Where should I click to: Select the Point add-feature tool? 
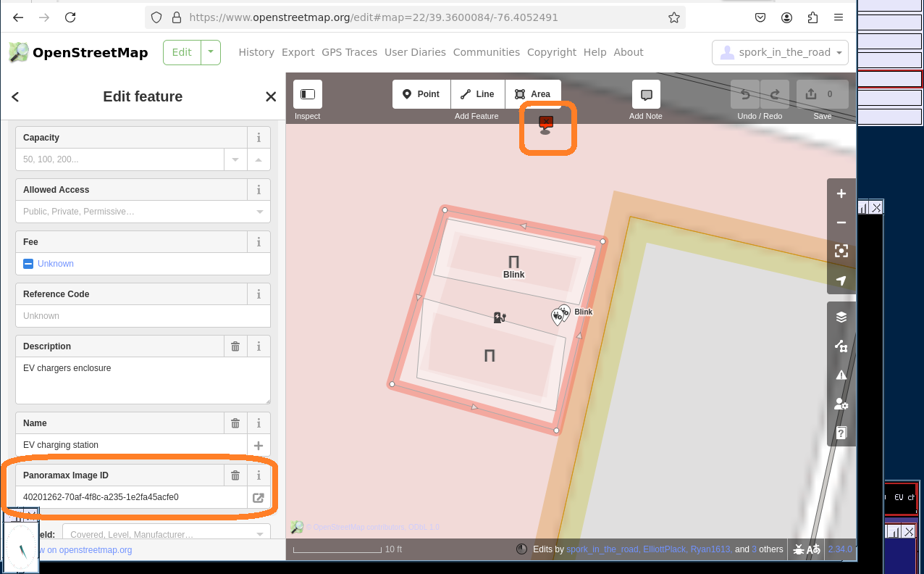pyautogui.click(x=421, y=94)
